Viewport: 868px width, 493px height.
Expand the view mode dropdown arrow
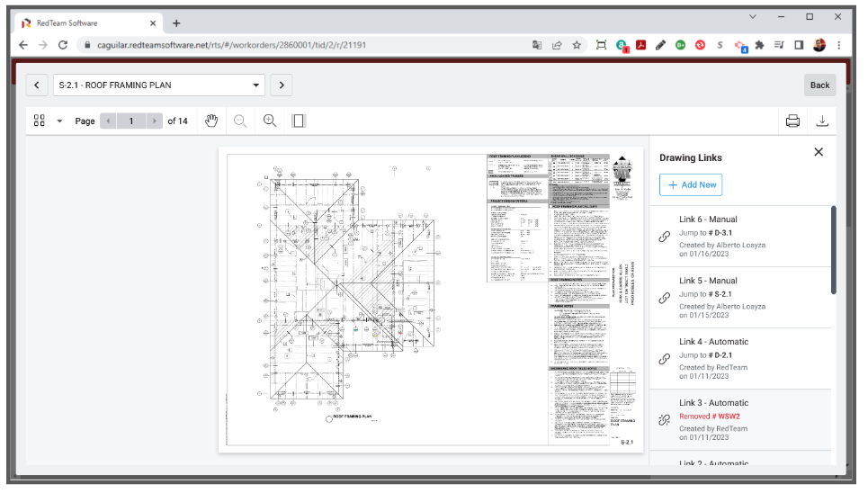tap(59, 121)
